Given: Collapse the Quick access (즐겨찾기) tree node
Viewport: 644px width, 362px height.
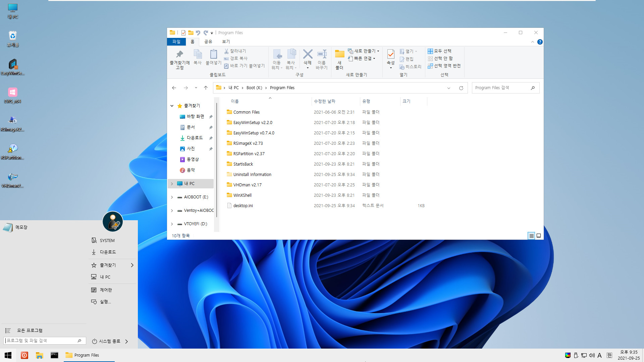Looking at the screenshot, I should (x=172, y=106).
